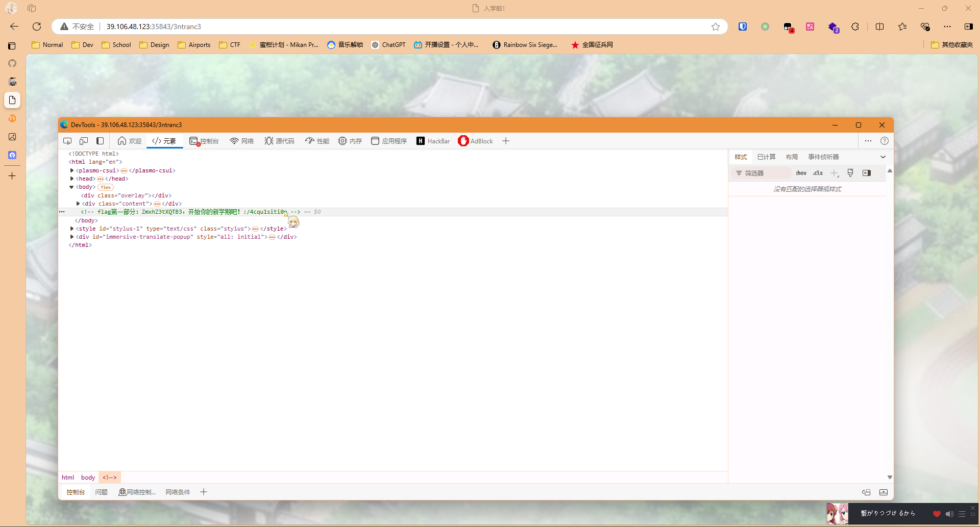The height and width of the screenshot is (527, 980).
Task: Open device emulation mode icon
Action: click(84, 141)
